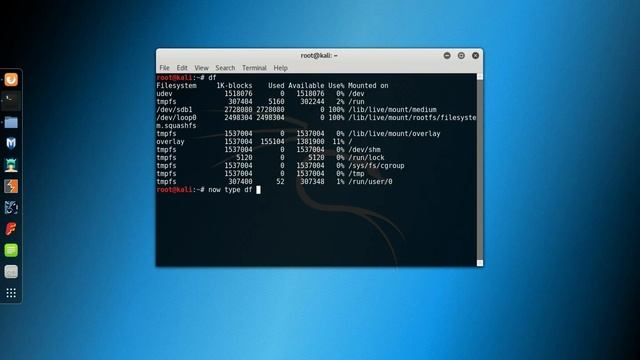Click the '155104' used value for overlay
The height and width of the screenshot is (360, 640).
click(272, 142)
